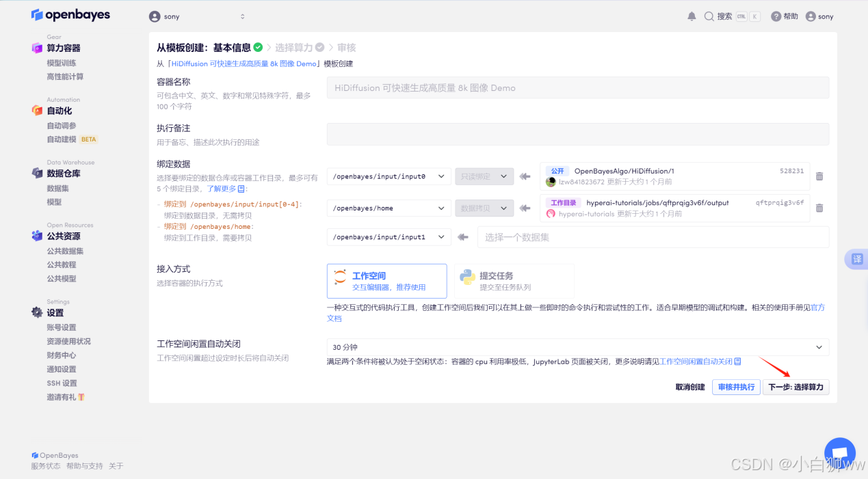868x479 pixels.
Task: Open 资源使用状况 in the sidebar
Action: [68, 341]
